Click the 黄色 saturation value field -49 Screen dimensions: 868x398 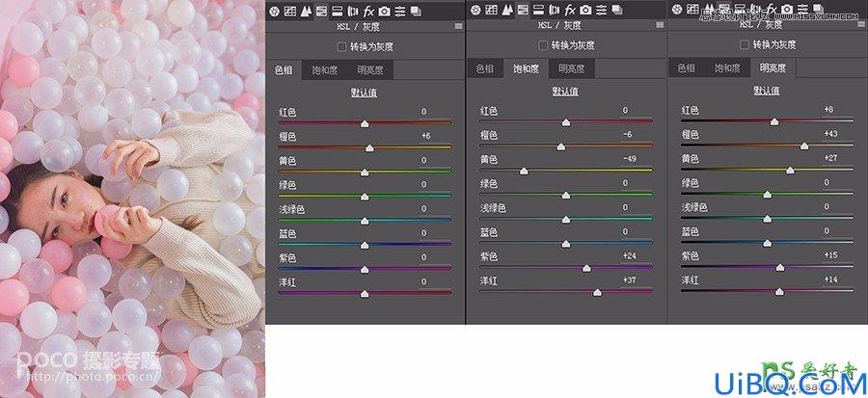tap(632, 159)
